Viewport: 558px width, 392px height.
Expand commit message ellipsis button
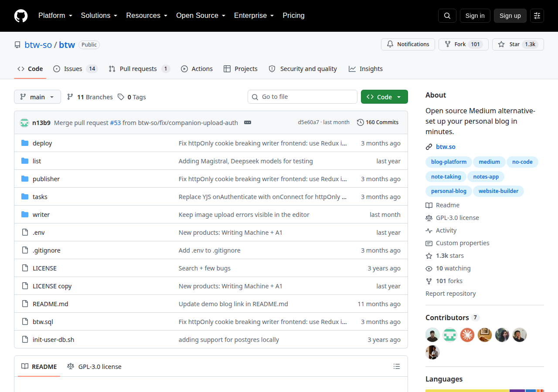248,123
